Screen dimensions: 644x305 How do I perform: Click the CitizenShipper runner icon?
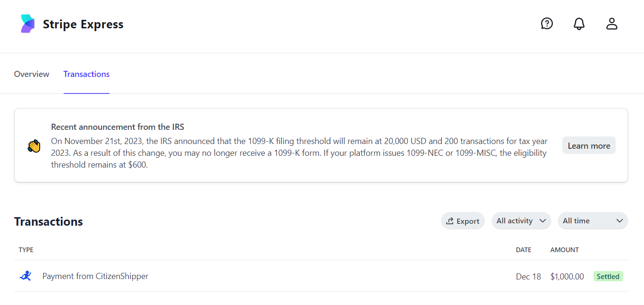point(25,276)
